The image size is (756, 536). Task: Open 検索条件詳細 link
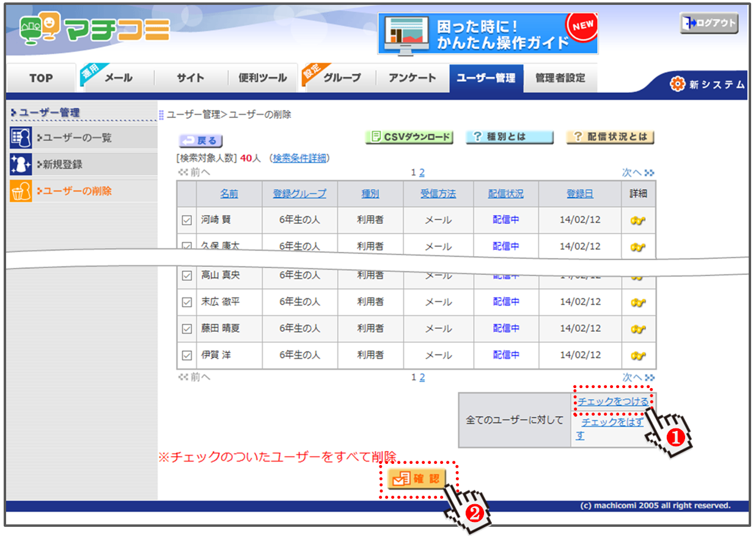pos(299,158)
